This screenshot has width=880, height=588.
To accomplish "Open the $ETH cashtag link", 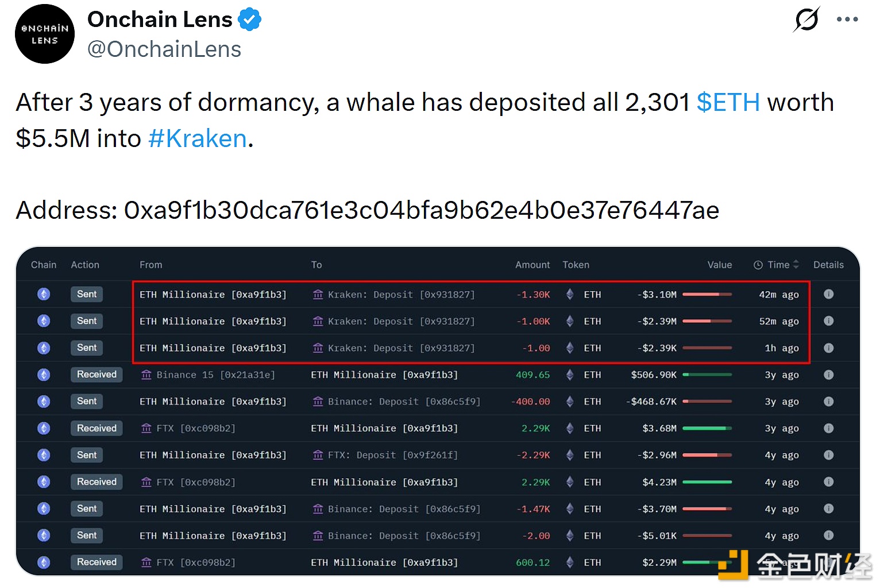I will [728, 103].
